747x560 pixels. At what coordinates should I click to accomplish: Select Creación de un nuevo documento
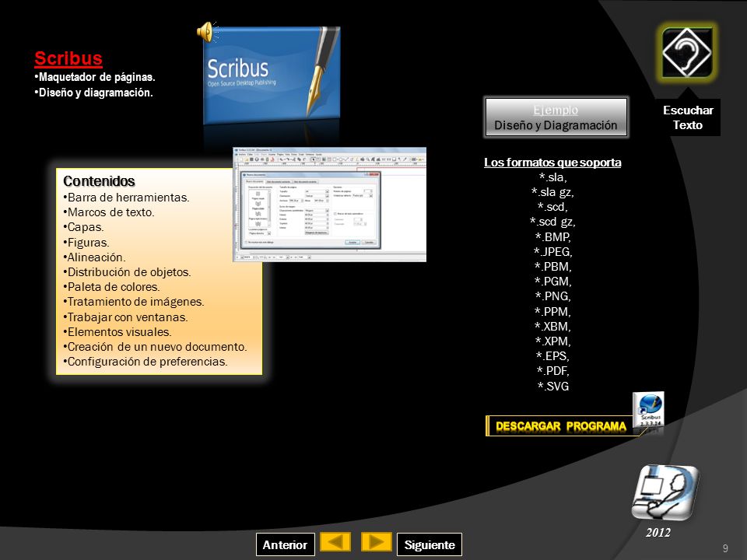pos(155,347)
